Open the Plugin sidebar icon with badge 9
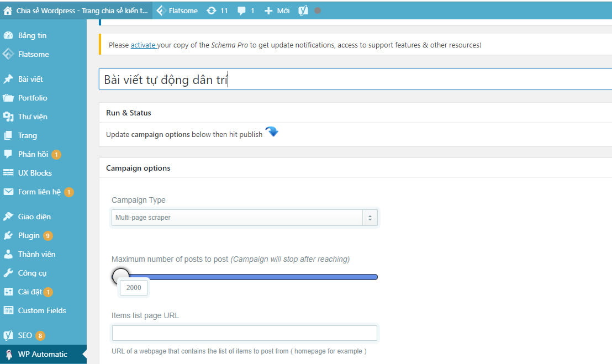This screenshot has width=612, height=364. pos(8,235)
